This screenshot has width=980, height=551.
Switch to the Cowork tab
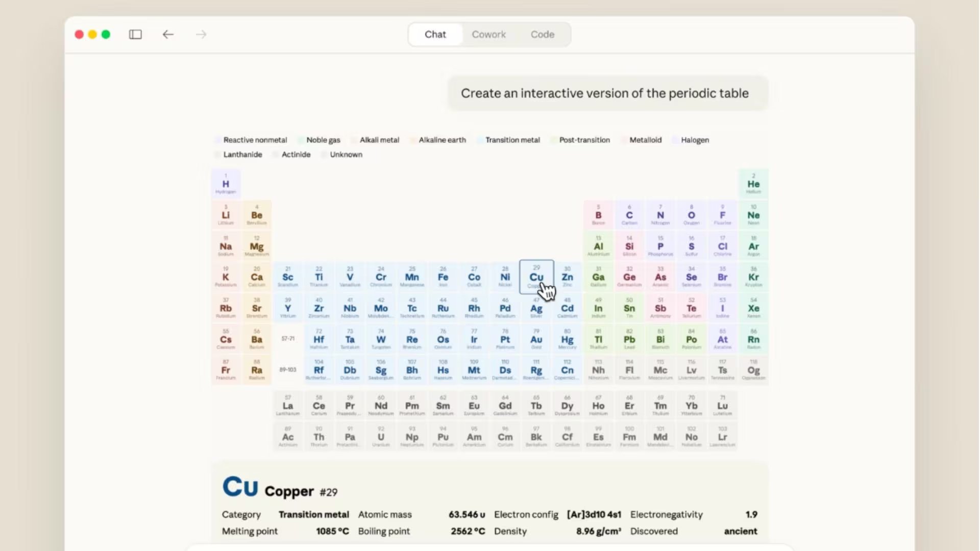[x=488, y=34]
